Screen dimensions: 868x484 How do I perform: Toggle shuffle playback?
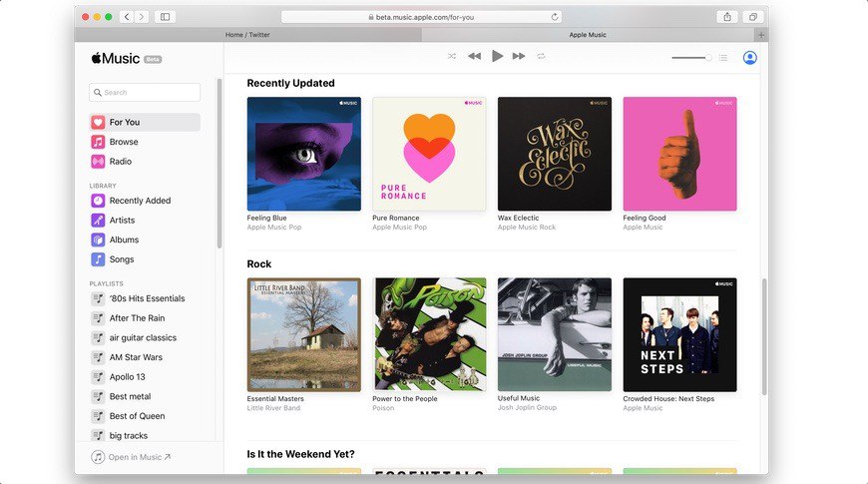click(x=452, y=56)
